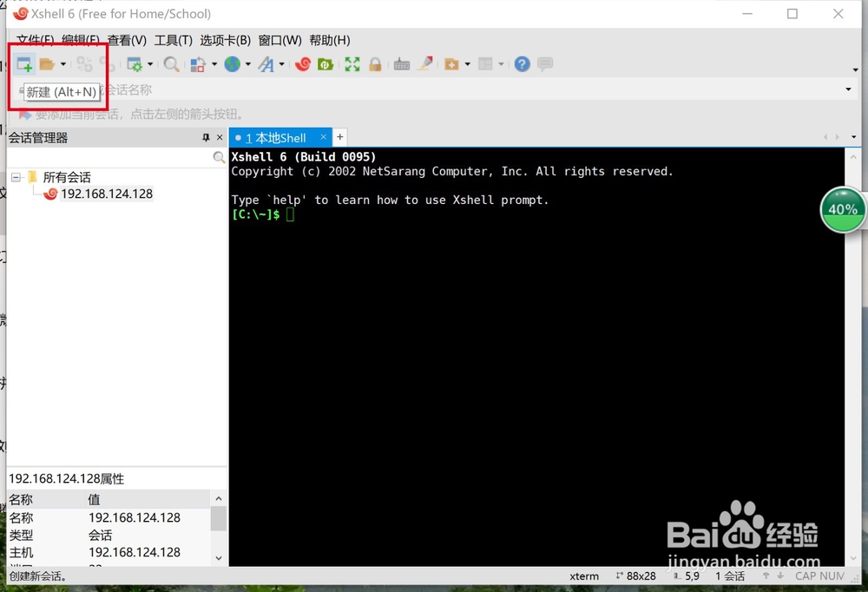Click xterm in the status bar

tap(584, 576)
